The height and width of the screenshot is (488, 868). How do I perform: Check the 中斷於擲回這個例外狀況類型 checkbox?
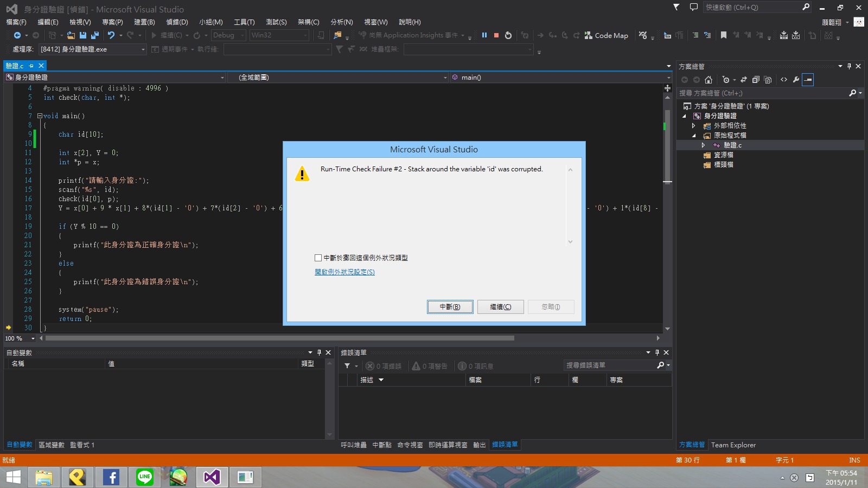(318, 258)
